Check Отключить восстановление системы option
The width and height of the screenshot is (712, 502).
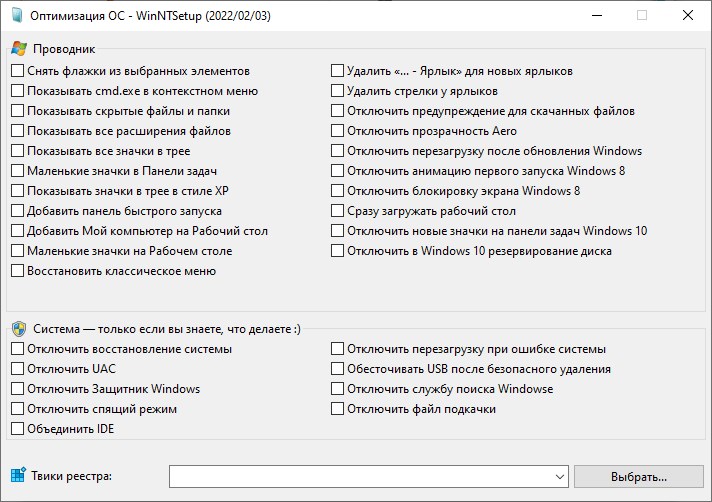18,349
